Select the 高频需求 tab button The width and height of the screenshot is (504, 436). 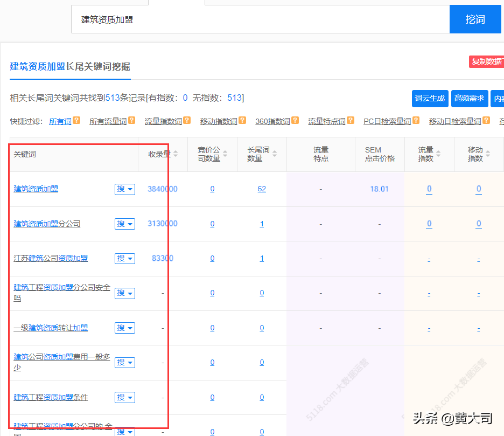coord(469,99)
